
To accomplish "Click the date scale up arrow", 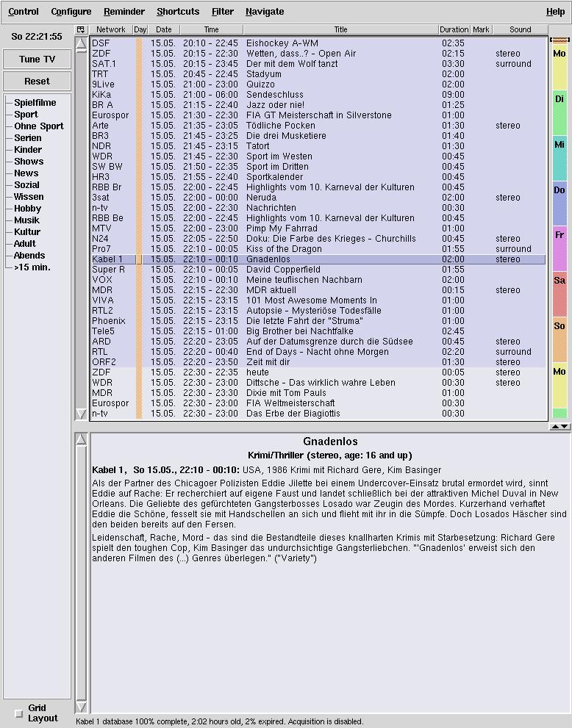I will [x=555, y=427].
